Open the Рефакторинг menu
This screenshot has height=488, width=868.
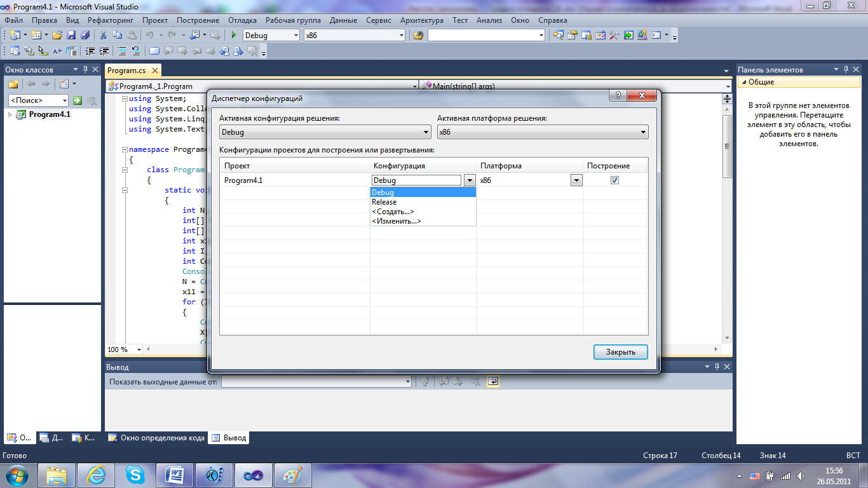pyautogui.click(x=111, y=20)
